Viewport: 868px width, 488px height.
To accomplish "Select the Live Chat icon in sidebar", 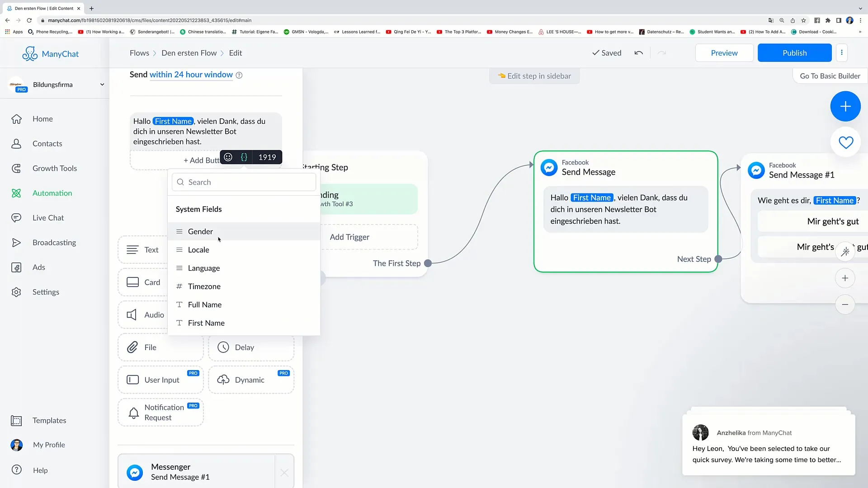I will [x=16, y=217].
